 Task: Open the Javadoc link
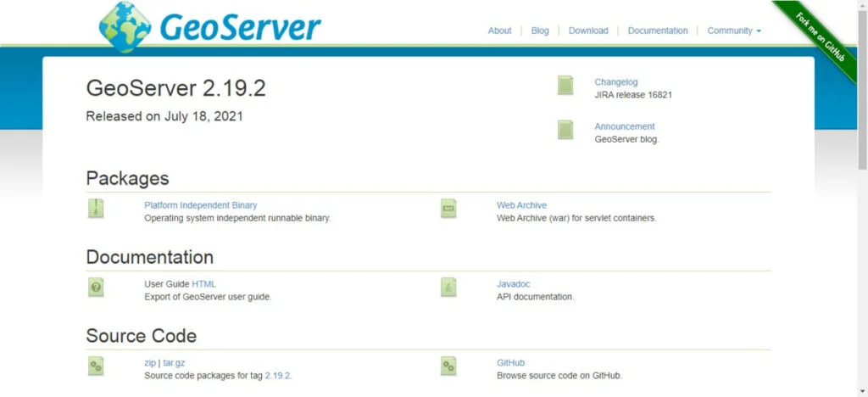[x=513, y=284]
